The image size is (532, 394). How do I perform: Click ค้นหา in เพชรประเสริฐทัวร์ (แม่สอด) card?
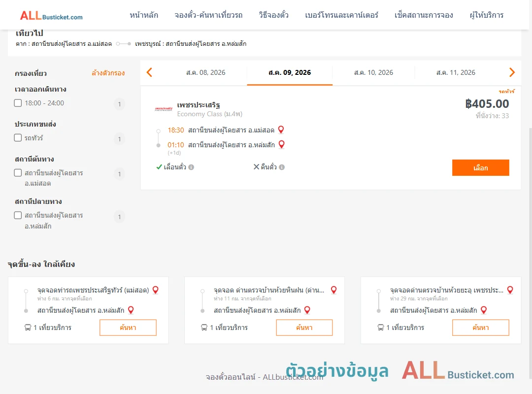click(x=128, y=328)
